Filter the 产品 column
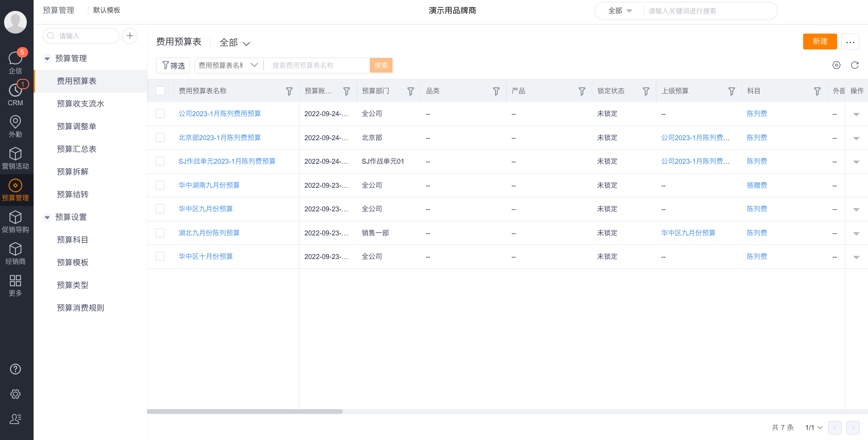Viewport: 868px width, 440px height. coord(582,91)
